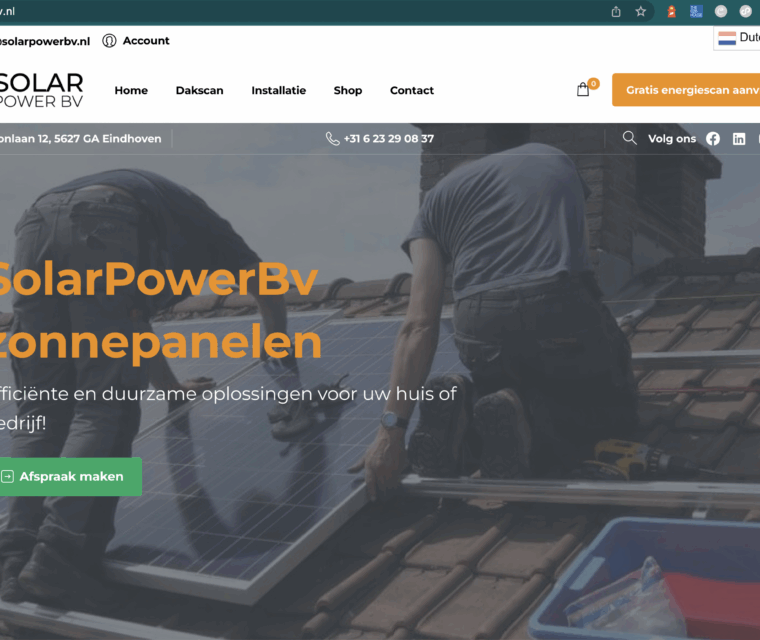Click the Facebook icon next to Volg ons
This screenshot has width=760, height=640.
click(712, 139)
